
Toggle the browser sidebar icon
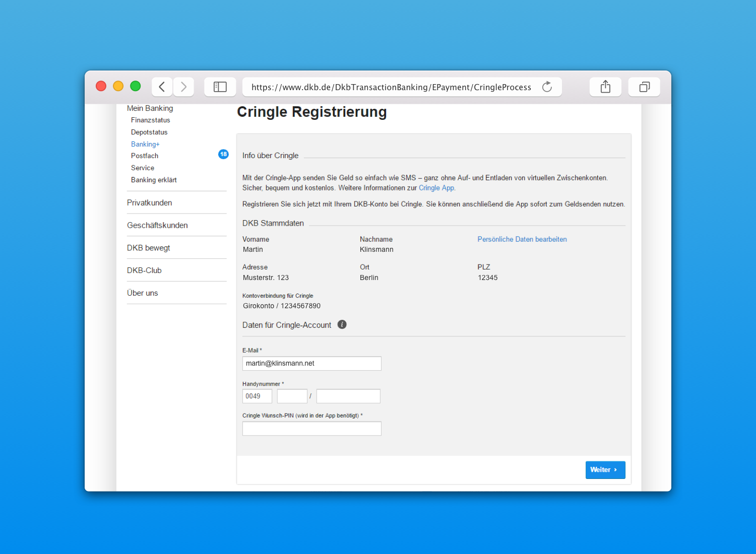click(x=220, y=87)
